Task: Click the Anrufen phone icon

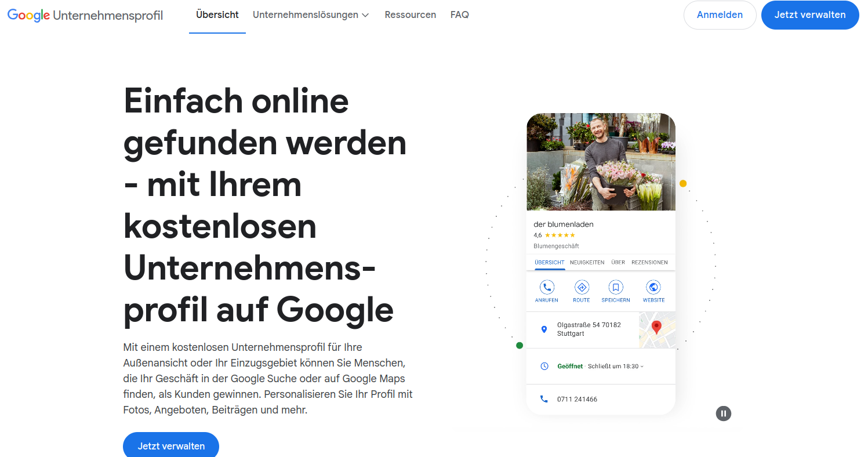Action: pos(547,287)
